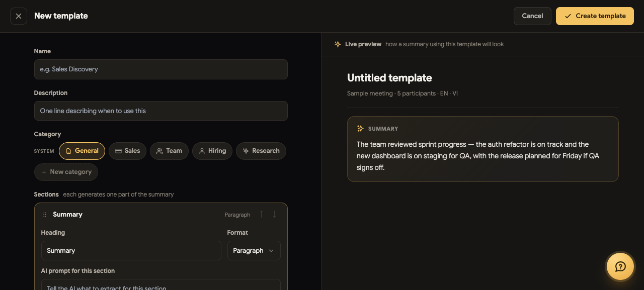Focus the Description input field
Screen dimensions: 644x290
(x=161, y=111)
